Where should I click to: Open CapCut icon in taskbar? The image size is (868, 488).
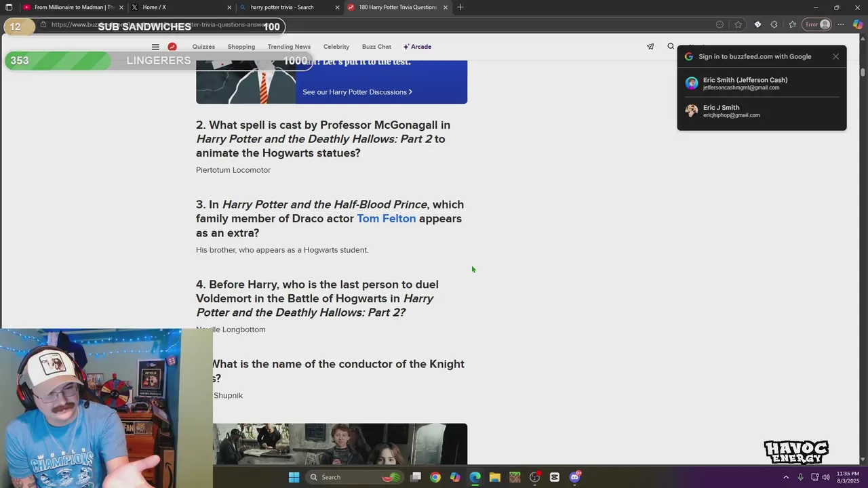(555, 477)
